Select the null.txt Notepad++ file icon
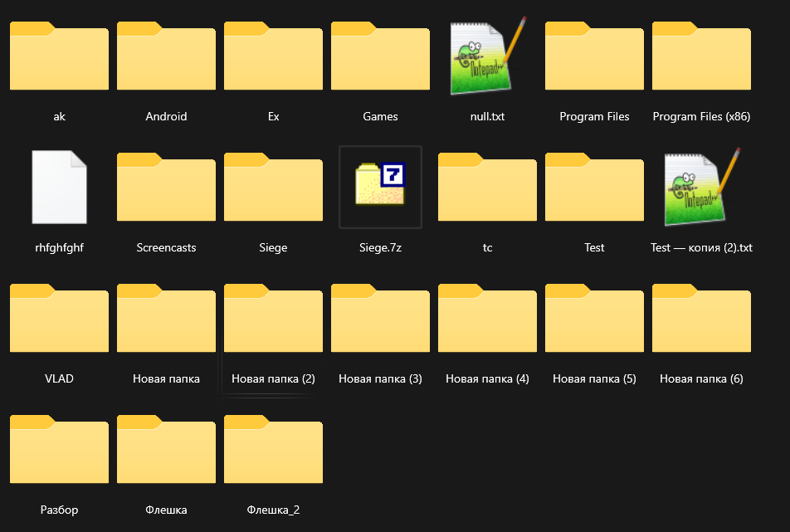This screenshot has width=790, height=532. [x=487, y=56]
